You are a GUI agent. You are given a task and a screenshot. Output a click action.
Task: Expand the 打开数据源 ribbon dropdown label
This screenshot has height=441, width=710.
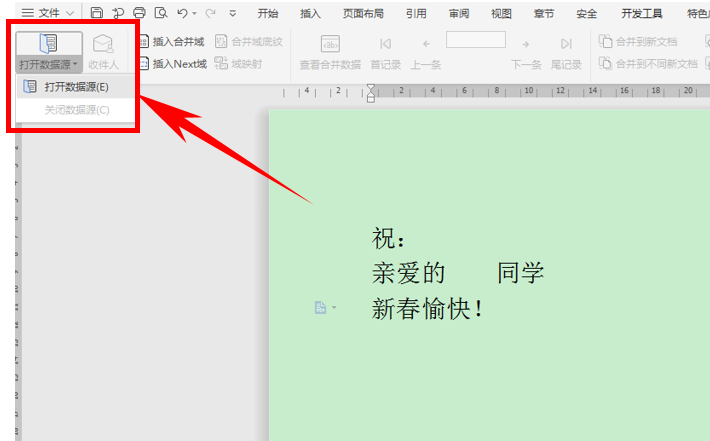click(x=48, y=65)
